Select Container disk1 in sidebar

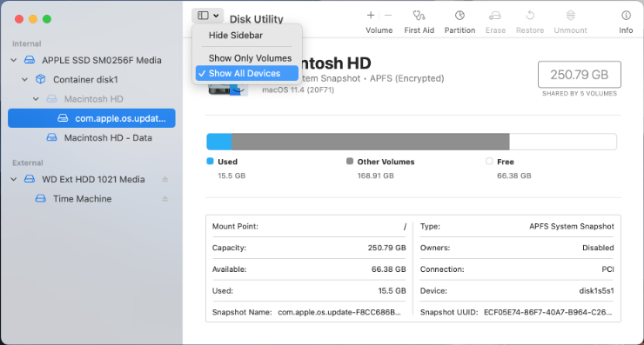click(x=85, y=80)
